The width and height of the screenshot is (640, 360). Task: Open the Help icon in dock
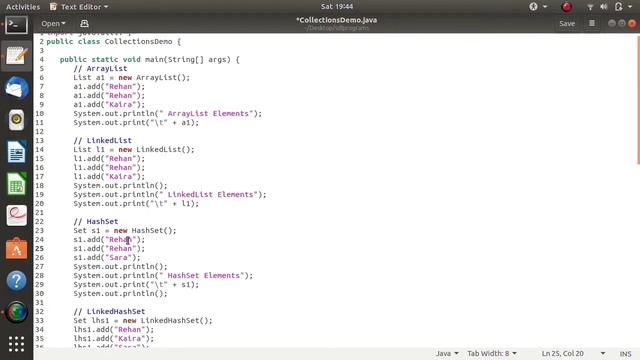[16, 280]
